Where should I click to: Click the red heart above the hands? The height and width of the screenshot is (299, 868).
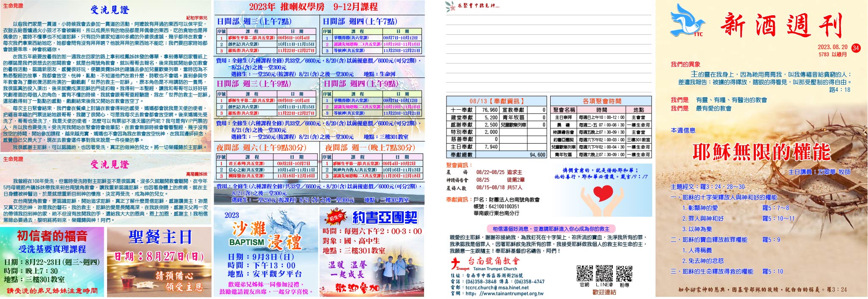tap(603, 193)
